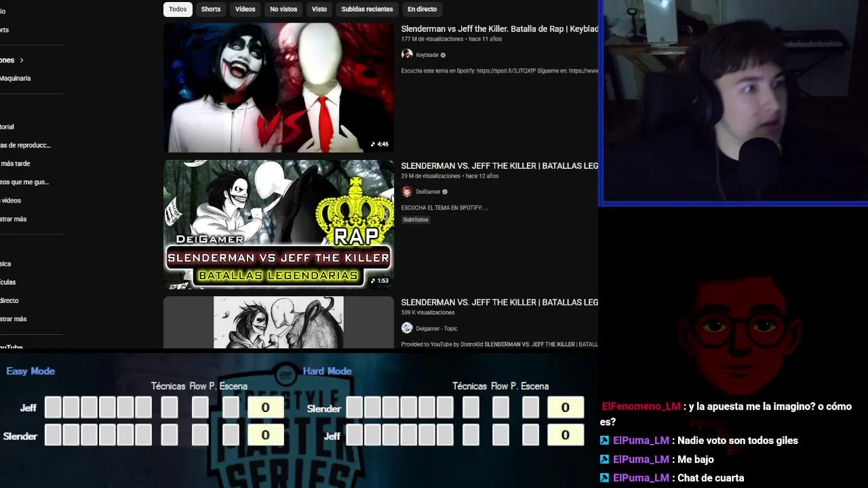Click badge icon beside 'Me bajo' message
Image resolution: width=868 pixels, height=488 pixels.
tap(604, 460)
